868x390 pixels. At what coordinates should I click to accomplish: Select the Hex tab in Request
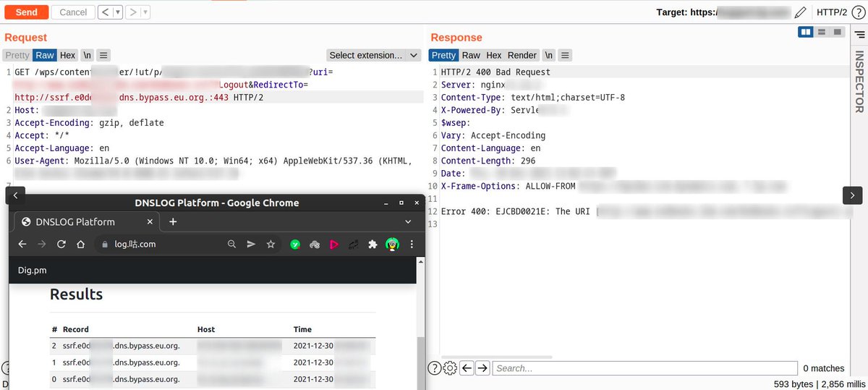(x=68, y=55)
